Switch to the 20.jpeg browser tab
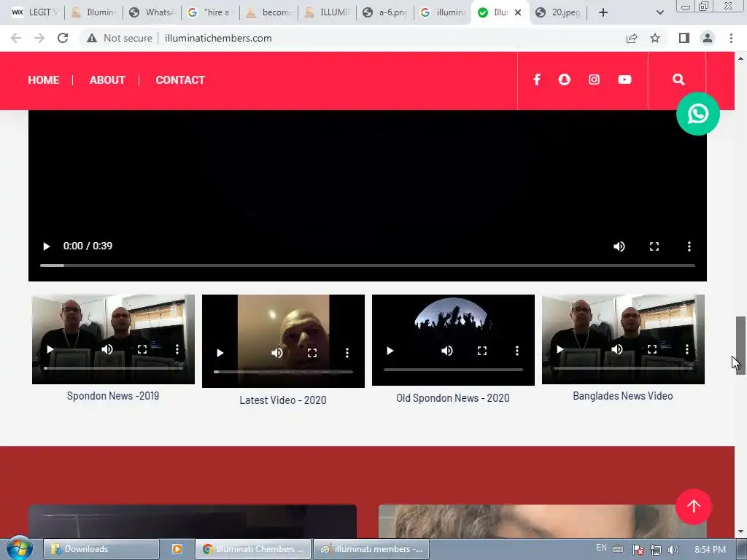Image resolution: width=747 pixels, height=560 pixels. [x=560, y=12]
